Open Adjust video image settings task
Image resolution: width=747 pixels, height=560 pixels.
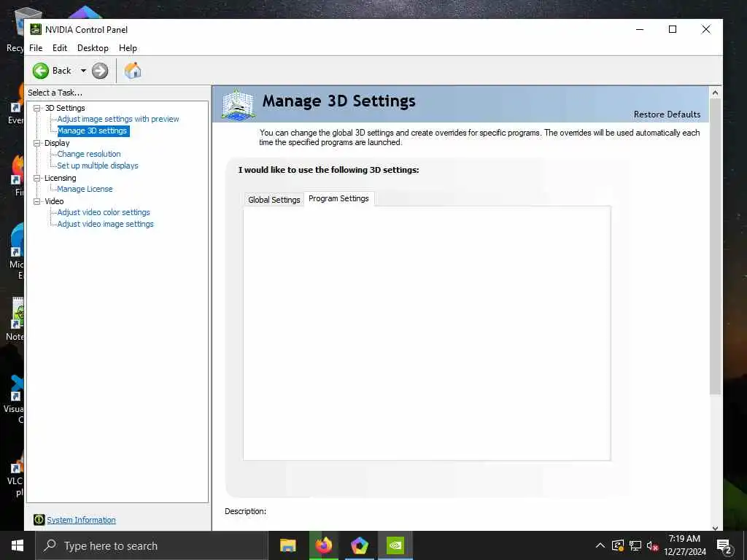pyautogui.click(x=105, y=224)
